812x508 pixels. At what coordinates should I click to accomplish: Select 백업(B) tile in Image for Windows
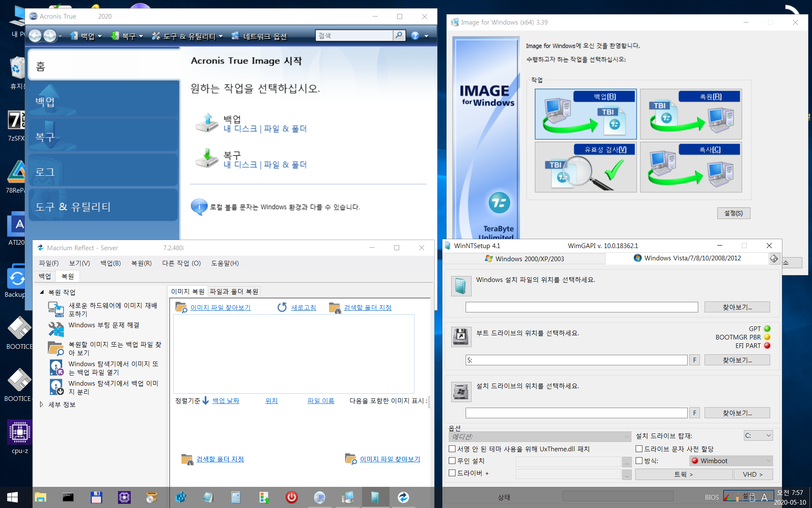point(586,114)
